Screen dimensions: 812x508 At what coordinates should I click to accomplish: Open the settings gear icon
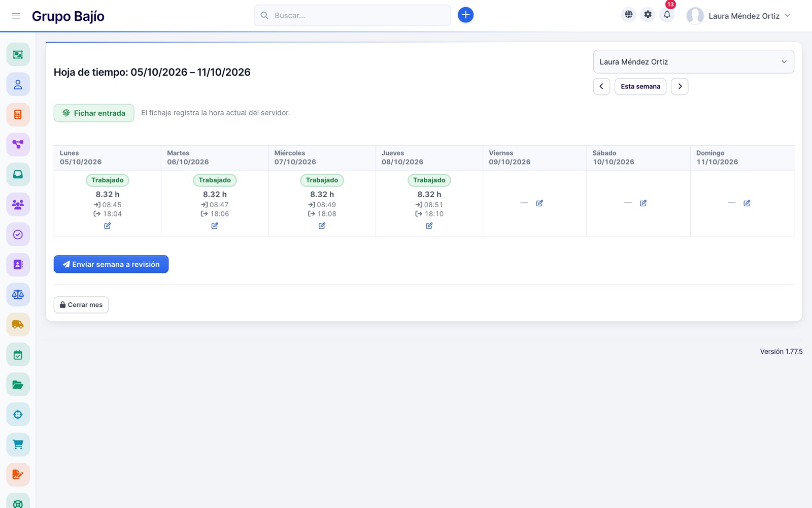point(648,15)
